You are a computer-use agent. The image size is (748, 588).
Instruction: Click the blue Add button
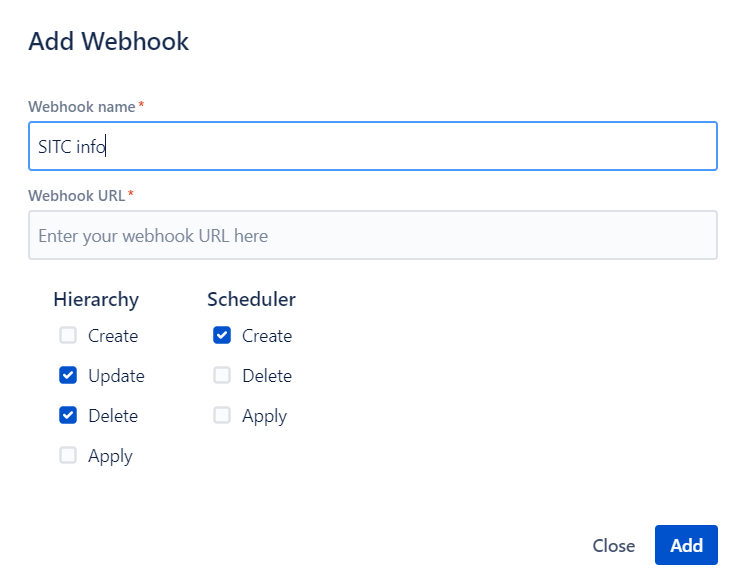point(686,545)
